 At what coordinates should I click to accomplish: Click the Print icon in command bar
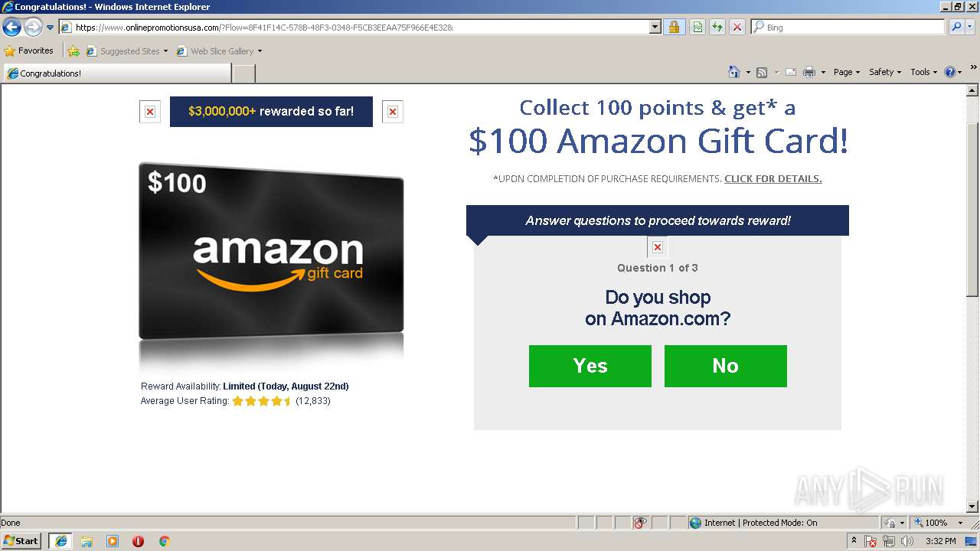(x=809, y=72)
